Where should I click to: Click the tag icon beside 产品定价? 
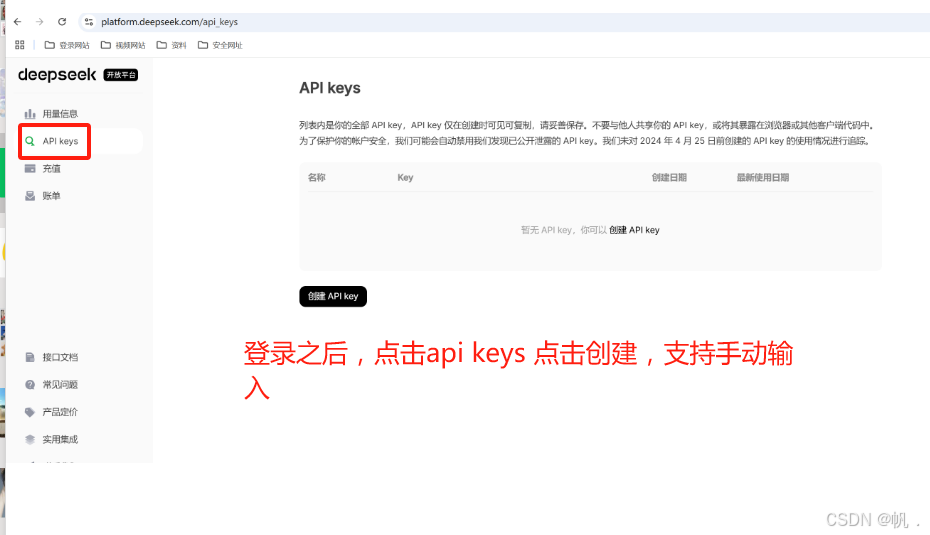[30, 412]
